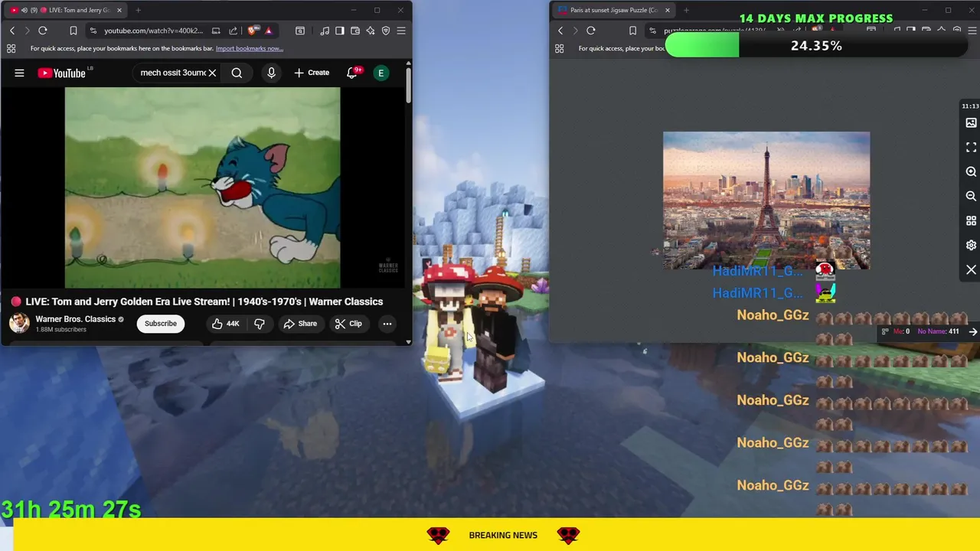This screenshot has width=980, height=551.
Task: Open the Leo AI sparkle icon
Action: [x=371, y=31]
